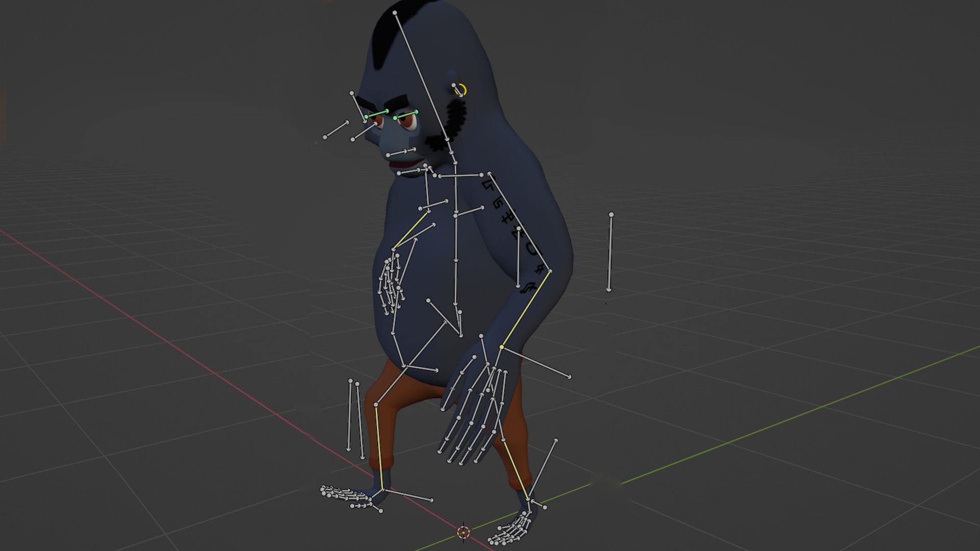Select the eyebrow bone above the front eye
This screenshot has height=551, width=980.
pyautogui.click(x=358, y=107)
